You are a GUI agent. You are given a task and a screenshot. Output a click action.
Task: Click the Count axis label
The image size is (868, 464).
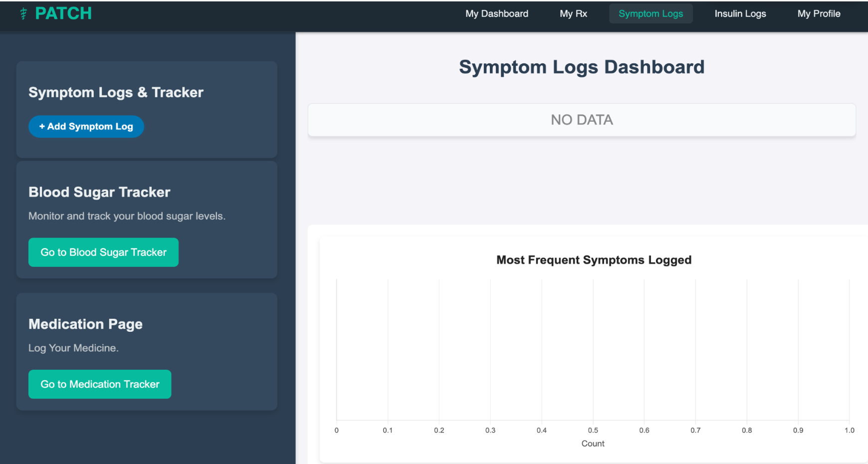point(593,444)
